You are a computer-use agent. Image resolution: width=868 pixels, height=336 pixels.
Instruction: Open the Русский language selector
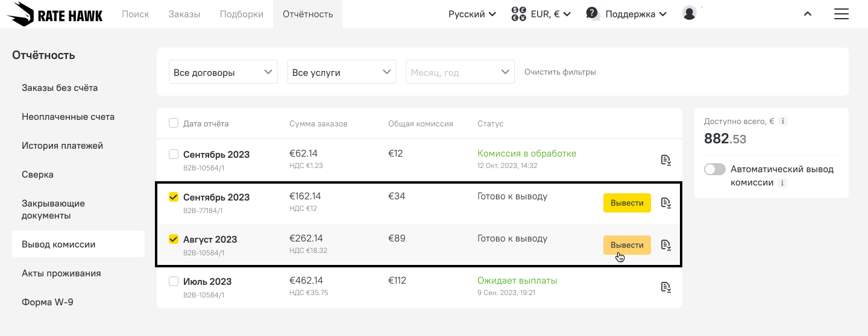(472, 14)
